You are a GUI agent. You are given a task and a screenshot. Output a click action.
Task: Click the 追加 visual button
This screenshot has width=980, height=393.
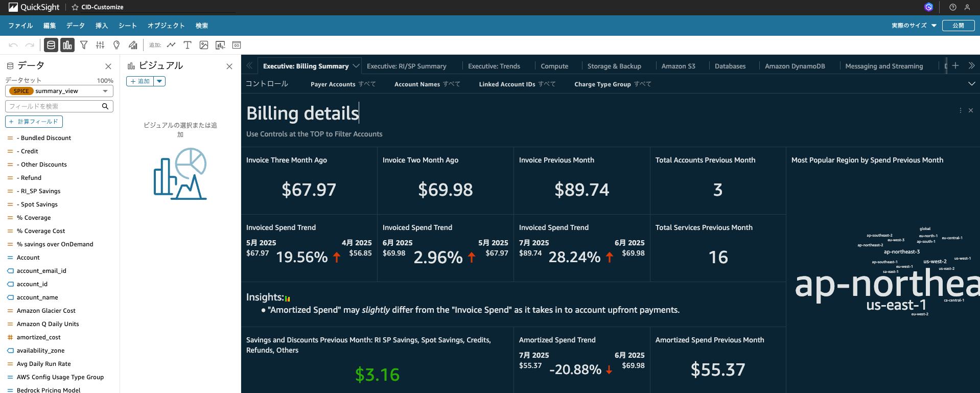click(x=140, y=81)
